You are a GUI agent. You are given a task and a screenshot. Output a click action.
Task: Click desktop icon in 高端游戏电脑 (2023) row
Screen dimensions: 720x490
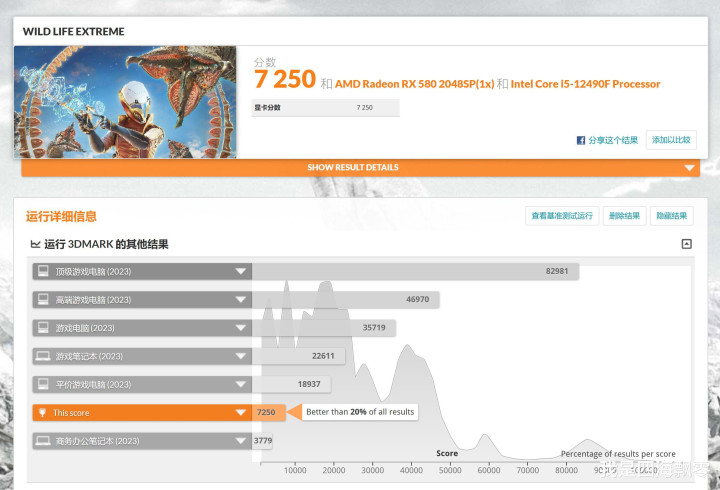tap(43, 299)
